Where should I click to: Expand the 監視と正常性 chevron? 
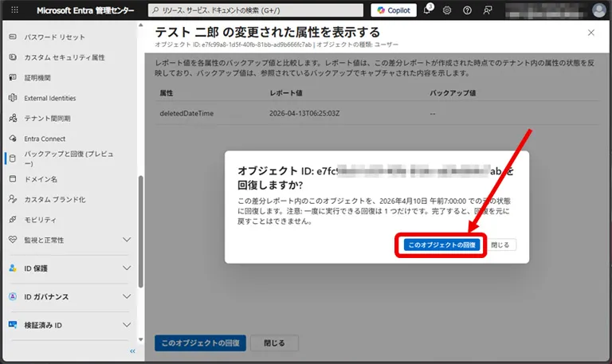coord(127,240)
